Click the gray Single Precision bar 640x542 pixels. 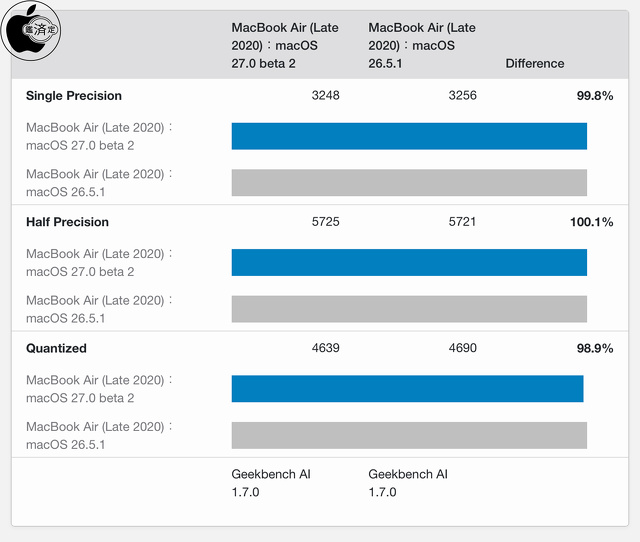[x=409, y=182]
